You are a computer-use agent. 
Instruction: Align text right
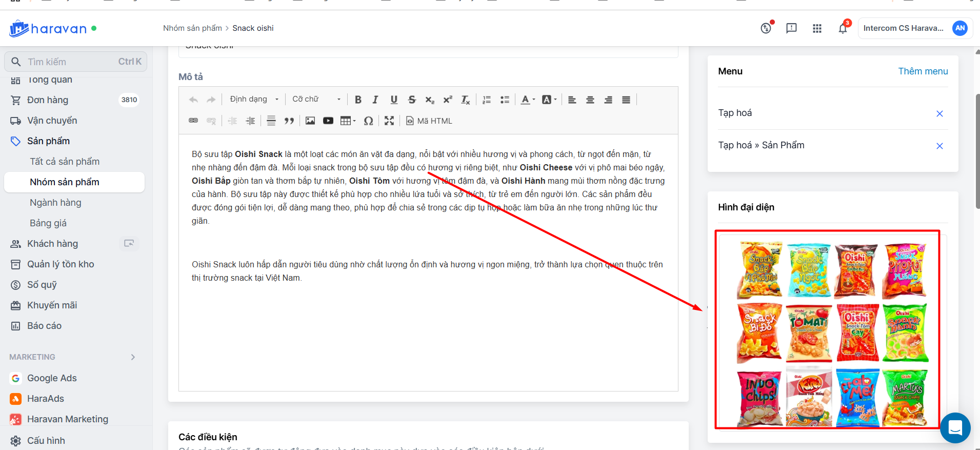point(608,100)
